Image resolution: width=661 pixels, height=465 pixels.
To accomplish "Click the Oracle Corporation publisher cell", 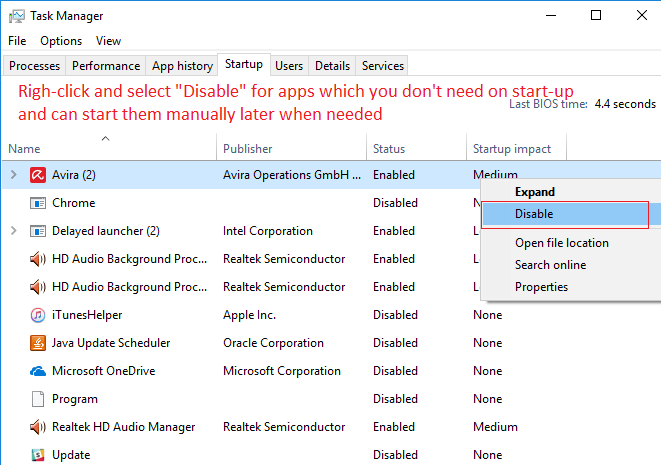I will [273, 343].
